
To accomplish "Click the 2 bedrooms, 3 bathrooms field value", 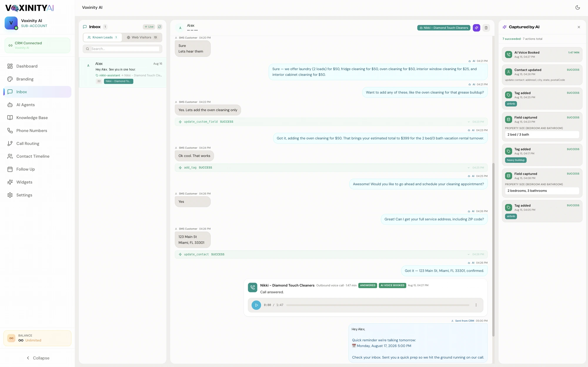I will click(x=542, y=191).
